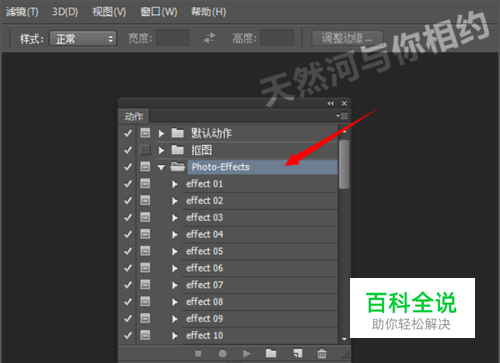This screenshot has width=500, height=363.
Task: Swap width and height icon
Action: click(x=210, y=38)
